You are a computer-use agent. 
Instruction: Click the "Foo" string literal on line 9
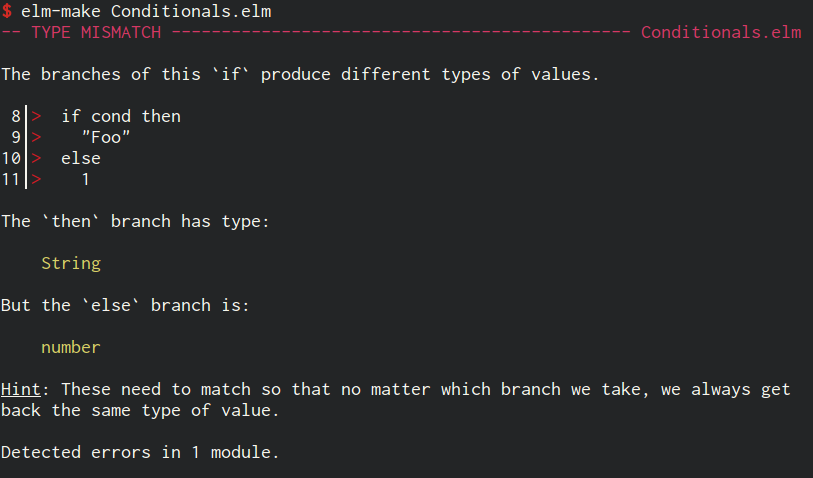[106, 137]
